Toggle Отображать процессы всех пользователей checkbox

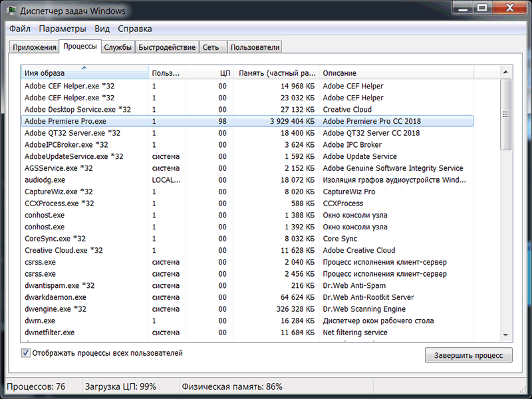tap(25, 353)
